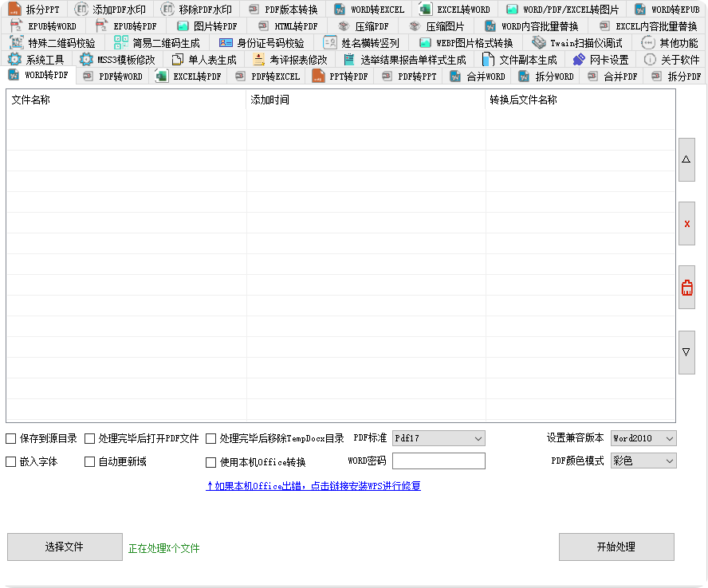Screen dimensions: 708x588
Task: Clear file list with red trash icon
Action: (686, 288)
